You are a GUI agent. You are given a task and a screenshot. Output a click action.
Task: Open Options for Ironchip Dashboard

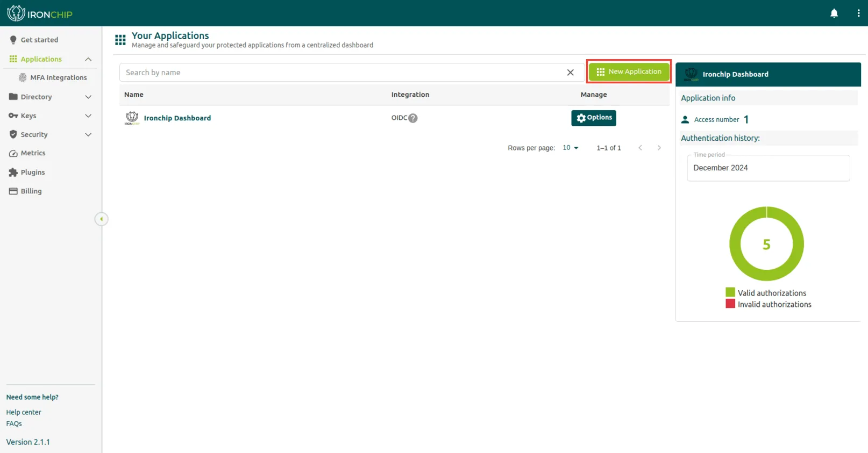pyautogui.click(x=594, y=118)
